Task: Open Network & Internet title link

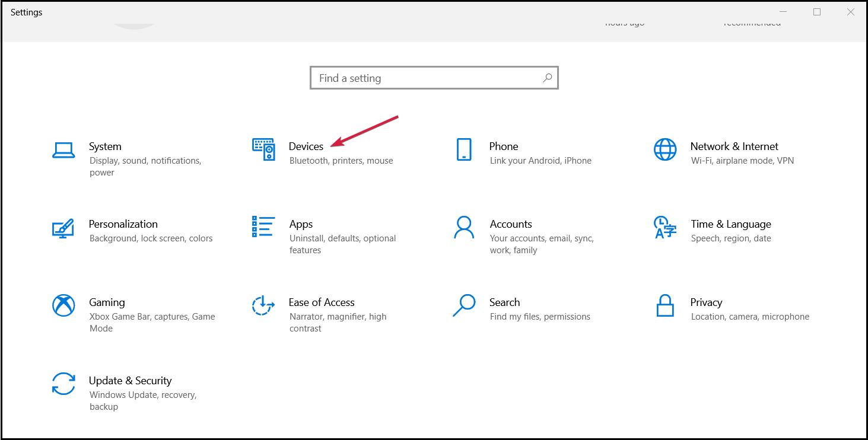Action: 735,146
